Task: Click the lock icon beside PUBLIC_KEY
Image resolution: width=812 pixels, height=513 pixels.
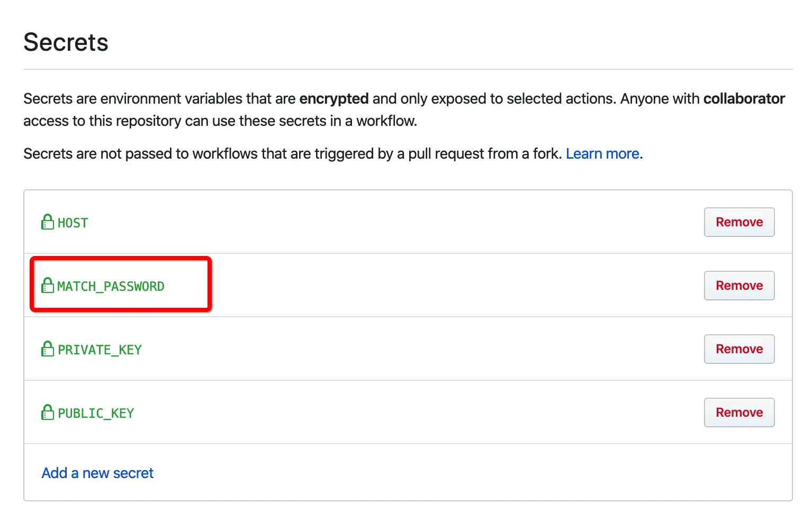Action: tap(48, 412)
